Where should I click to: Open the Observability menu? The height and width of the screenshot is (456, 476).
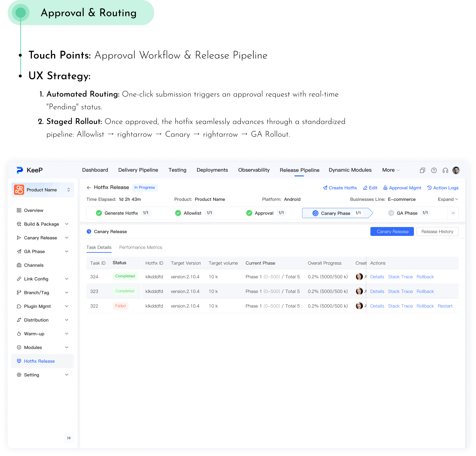[x=254, y=170]
